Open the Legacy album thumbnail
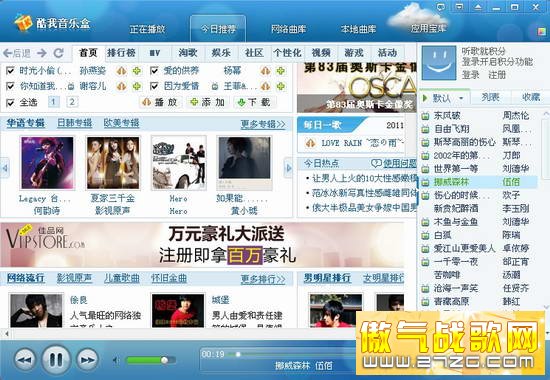 click(x=47, y=163)
